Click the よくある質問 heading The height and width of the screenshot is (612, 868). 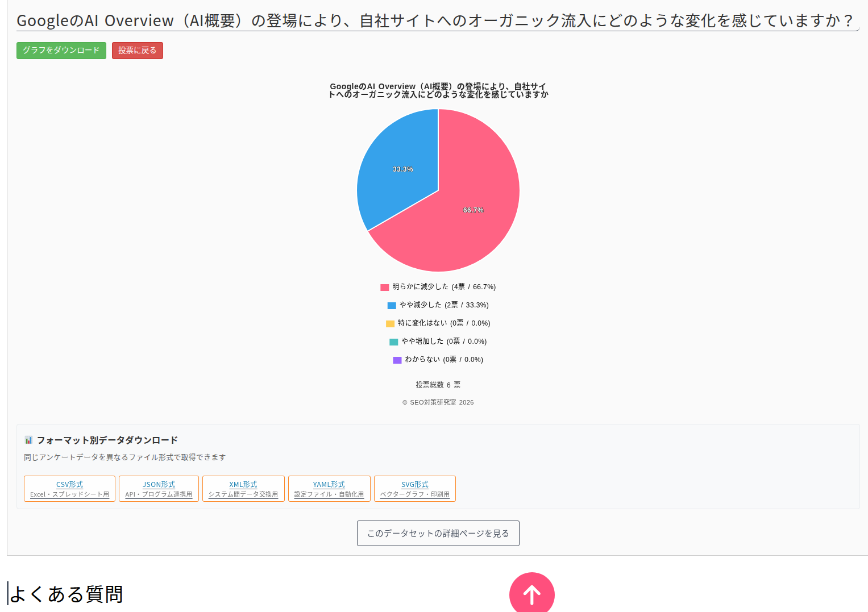(x=66, y=594)
